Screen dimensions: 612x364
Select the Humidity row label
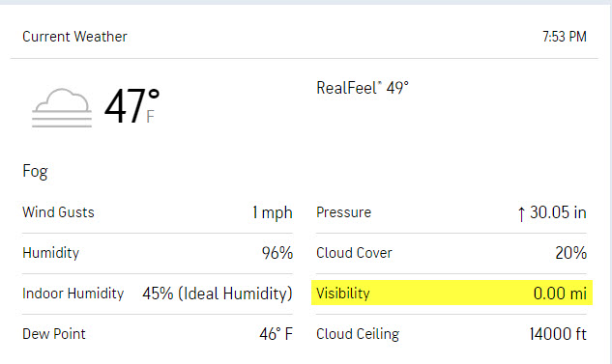point(50,253)
